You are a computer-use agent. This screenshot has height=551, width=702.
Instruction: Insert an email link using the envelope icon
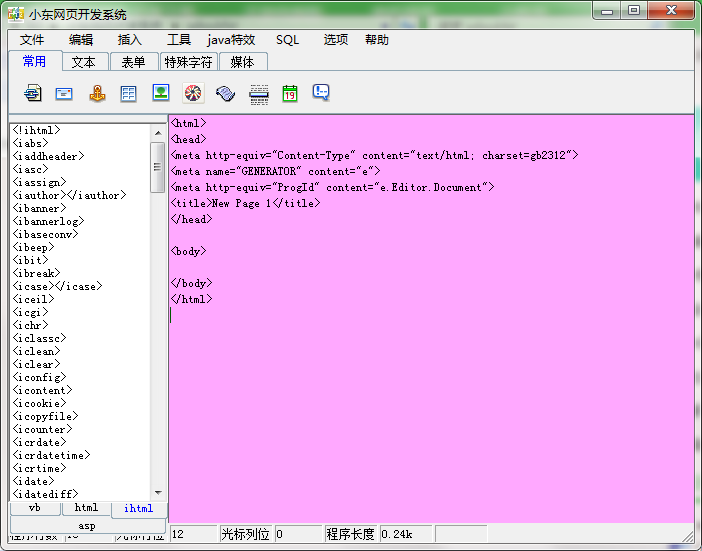click(x=64, y=94)
